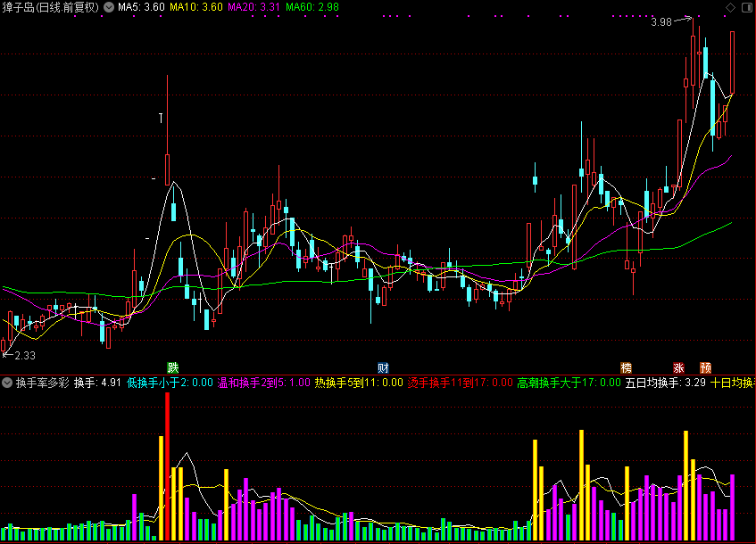This screenshot has height=544, width=756.
Task: Click the tallest red turnover bar
Action: pyautogui.click(x=167, y=466)
